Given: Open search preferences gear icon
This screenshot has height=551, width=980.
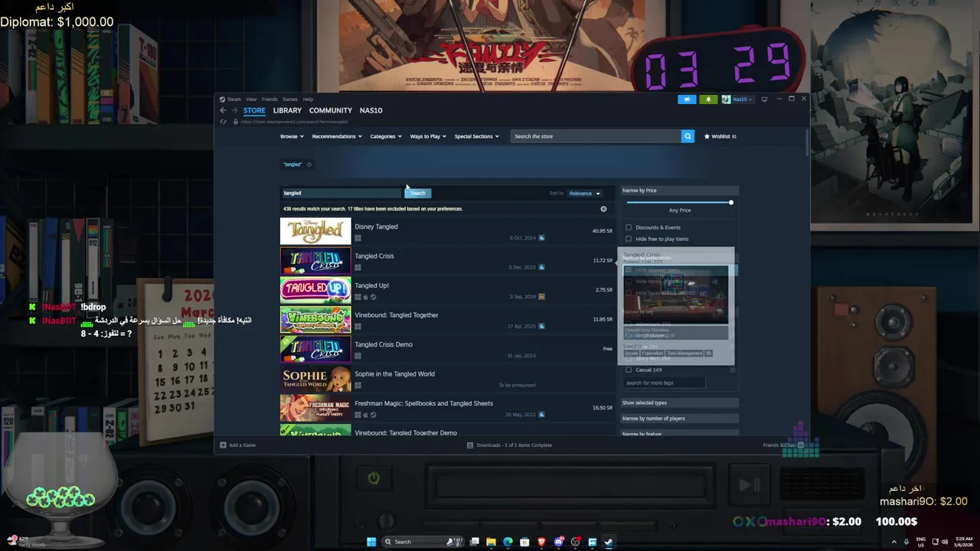Looking at the screenshot, I should pos(603,209).
